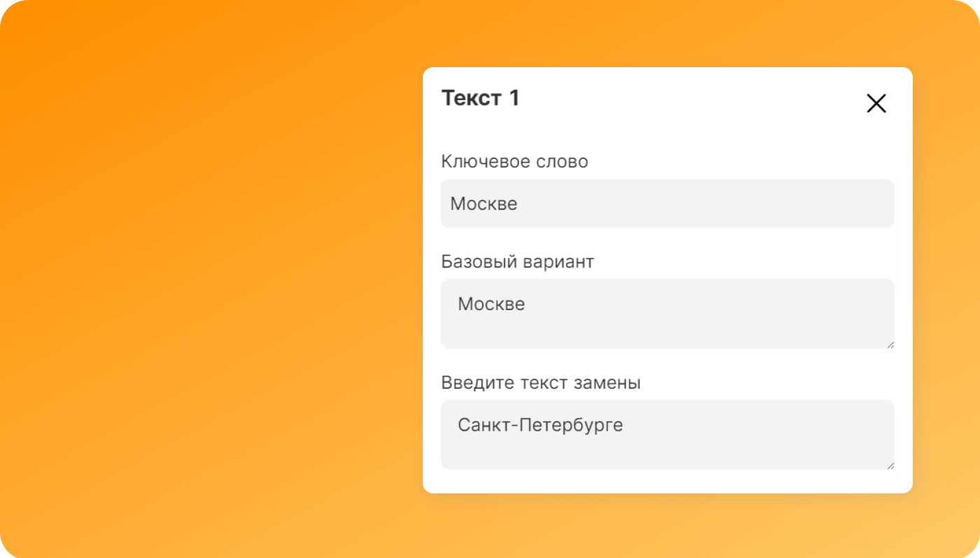Click the Ключевое слово label
980x558 pixels.
514,162
